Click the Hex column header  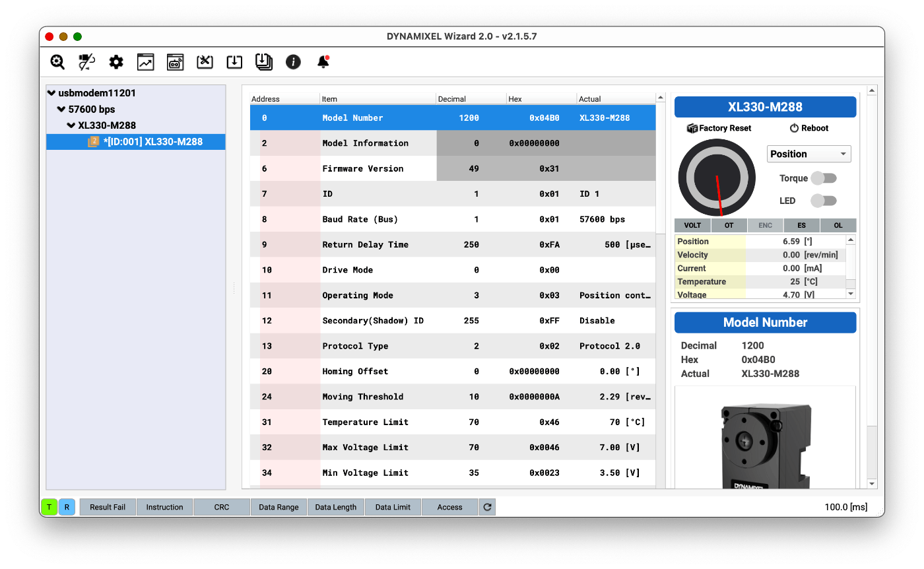pos(541,99)
